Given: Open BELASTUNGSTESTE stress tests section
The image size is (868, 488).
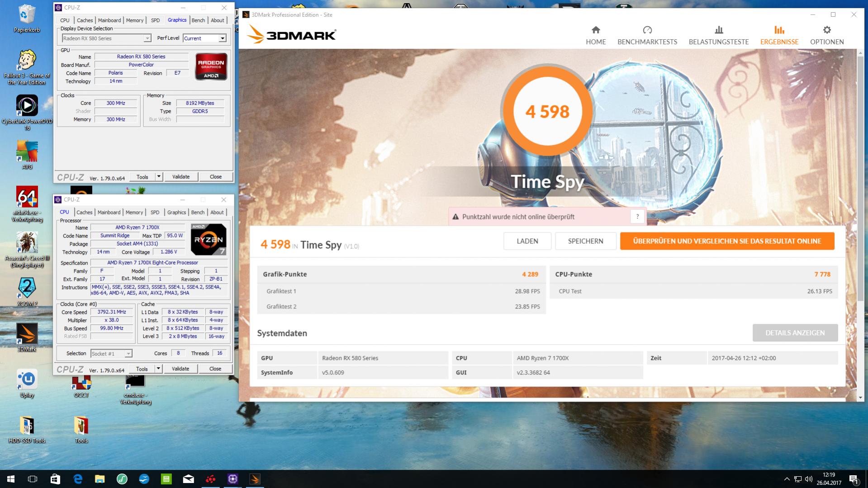Looking at the screenshot, I should tap(719, 35).
